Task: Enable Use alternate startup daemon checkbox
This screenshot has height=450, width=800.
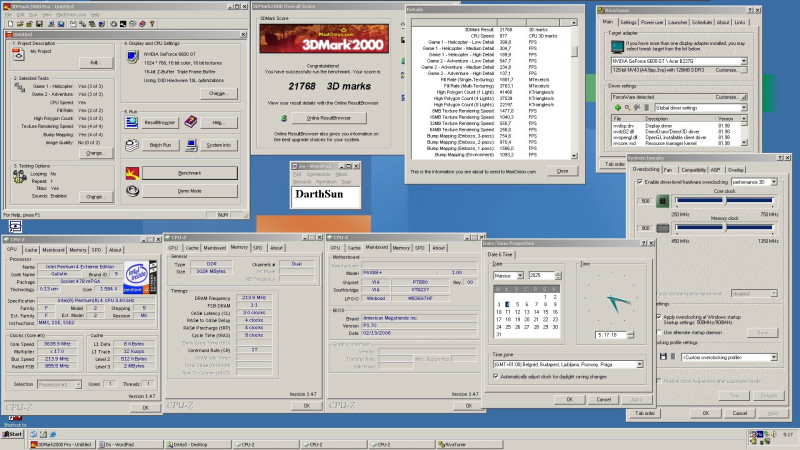Action: tap(659, 332)
